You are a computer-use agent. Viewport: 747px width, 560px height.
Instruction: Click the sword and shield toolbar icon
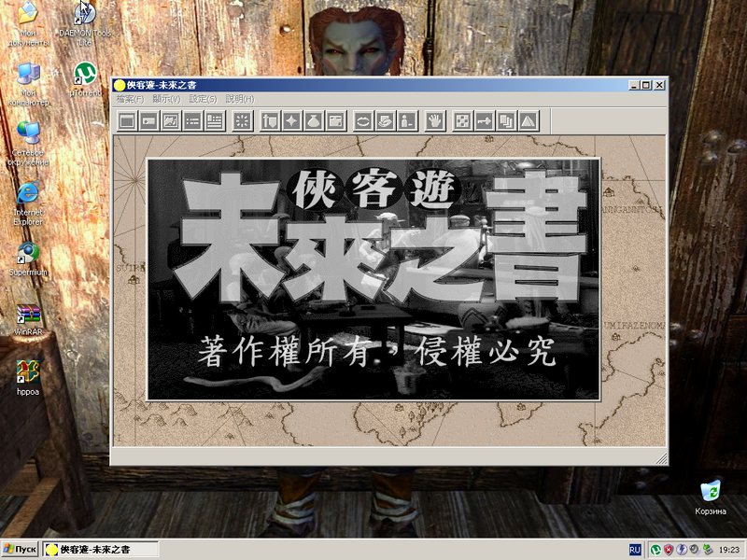pos(270,121)
